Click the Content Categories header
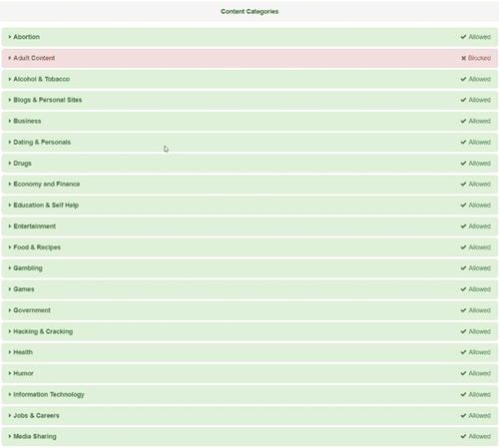The width and height of the screenshot is (499, 448). 249,11
